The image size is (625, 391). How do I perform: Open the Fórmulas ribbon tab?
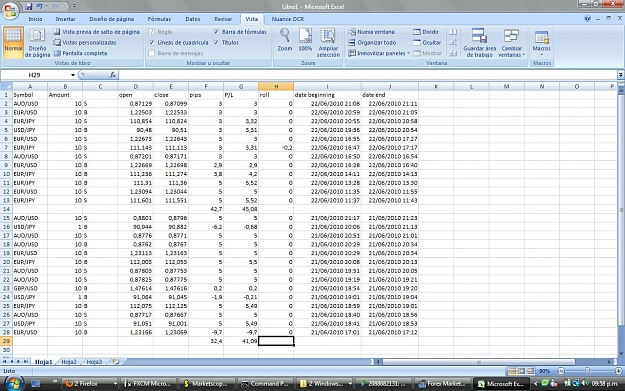pos(159,19)
